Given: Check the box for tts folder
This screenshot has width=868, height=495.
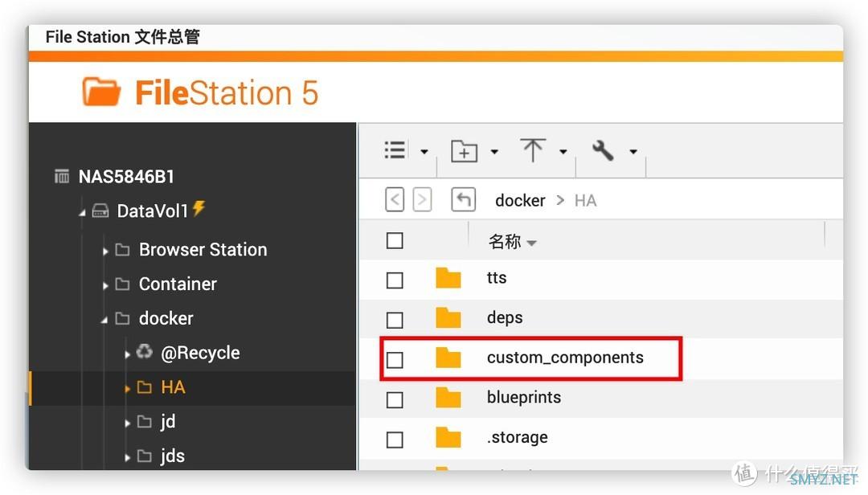Looking at the screenshot, I should click(x=395, y=280).
